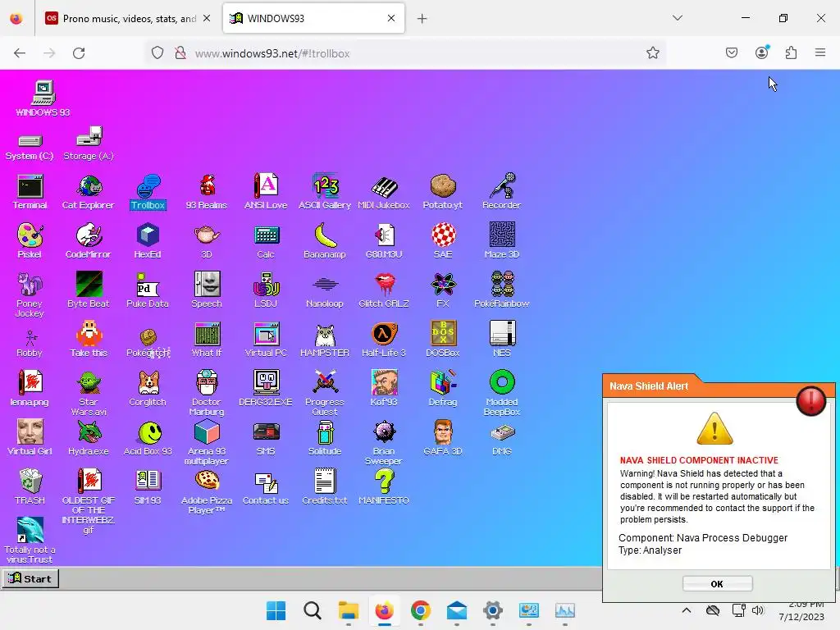Launch Acid Box 93 smiley icon
Viewport: 840px width, 630px height.
point(148,438)
